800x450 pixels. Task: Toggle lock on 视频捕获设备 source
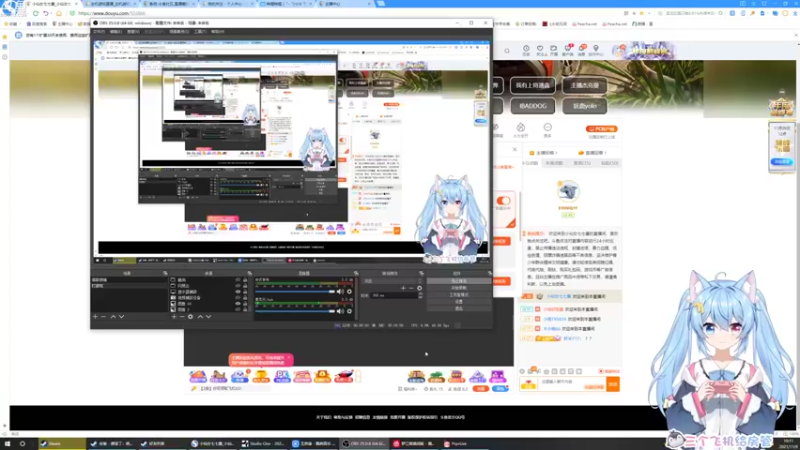coord(245,297)
